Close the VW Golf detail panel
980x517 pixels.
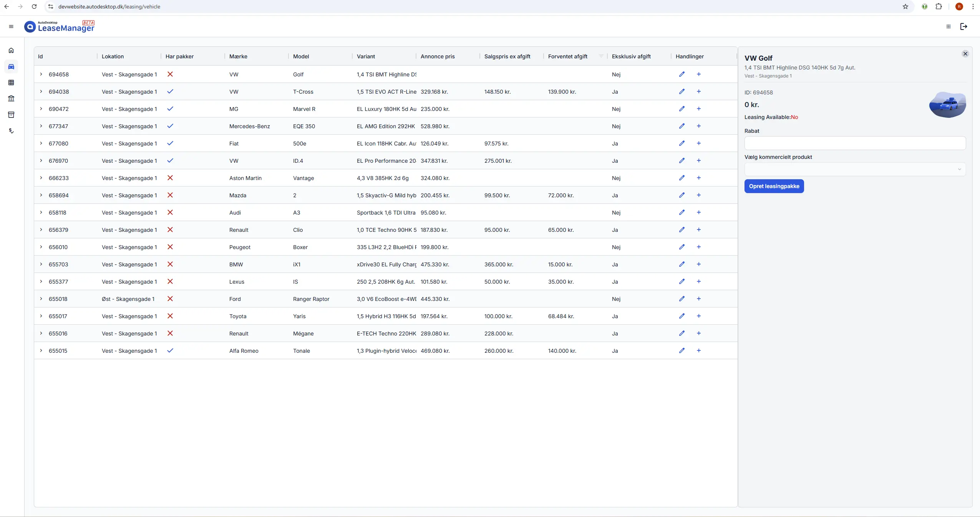(965, 54)
